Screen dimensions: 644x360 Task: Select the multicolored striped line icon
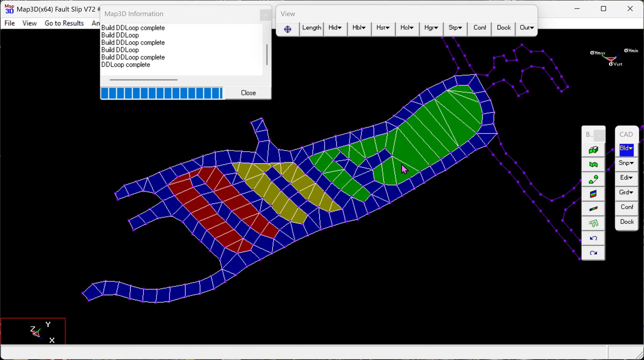coord(593,209)
